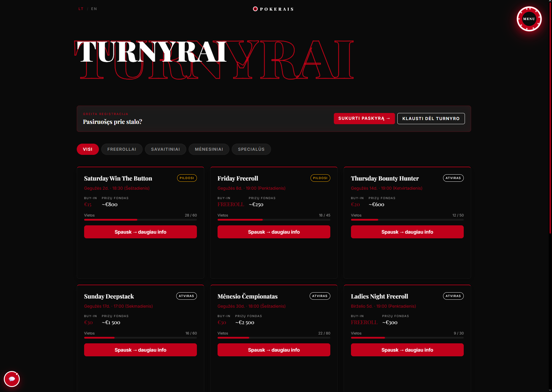This screenshot has height=392, width=552.
Task: Open more info for Saturday Win The Button
Action: click(141, 232)
